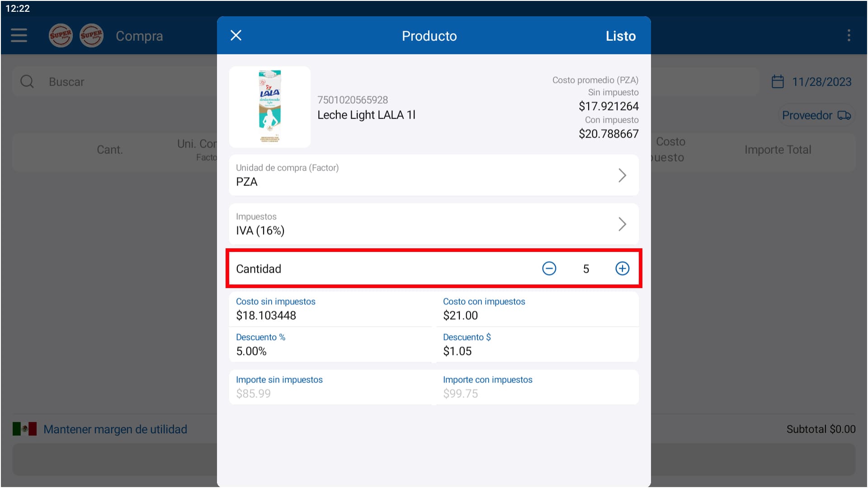868x488 pixels.
Task: Open the three-dot overflow menu
Action: 849,35
